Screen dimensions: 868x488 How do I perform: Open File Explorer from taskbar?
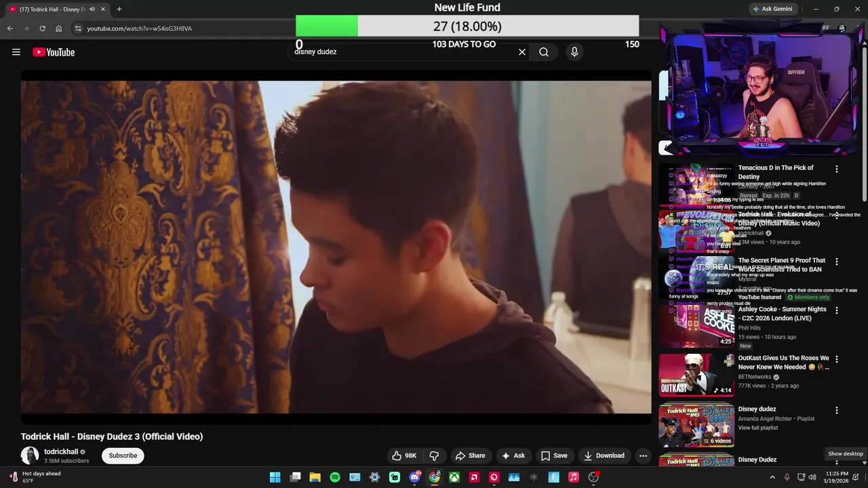pos(315,477)
